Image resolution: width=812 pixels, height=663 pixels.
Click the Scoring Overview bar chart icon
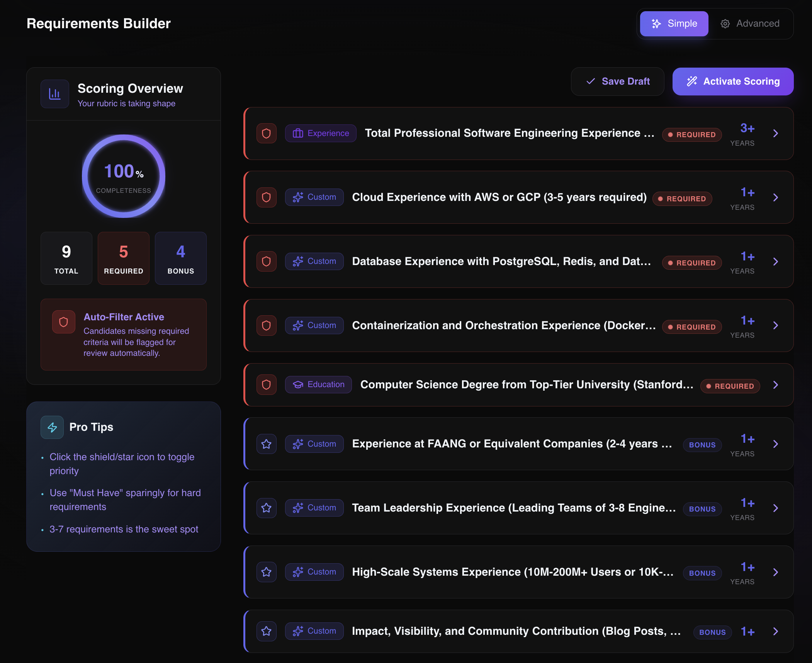[x=54, y=93]
